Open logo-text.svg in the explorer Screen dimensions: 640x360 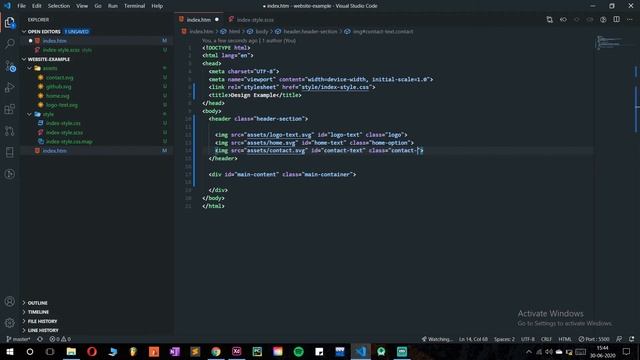(62, 105)
